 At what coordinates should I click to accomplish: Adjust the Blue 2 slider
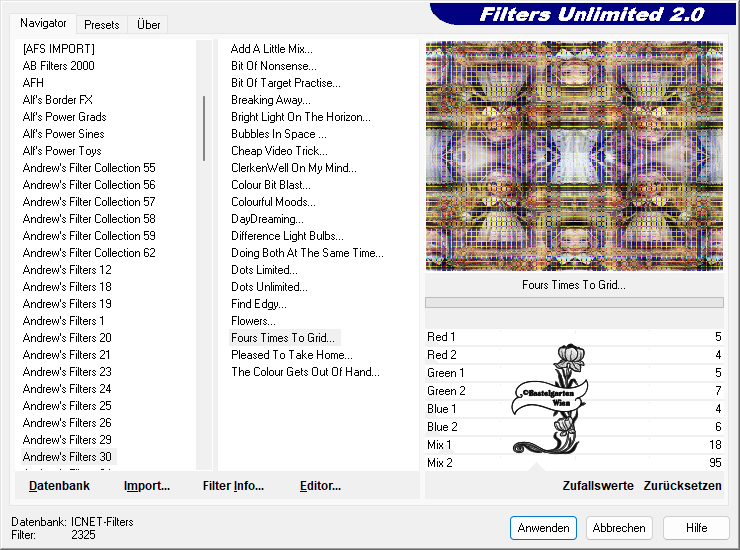coord(574,427)
